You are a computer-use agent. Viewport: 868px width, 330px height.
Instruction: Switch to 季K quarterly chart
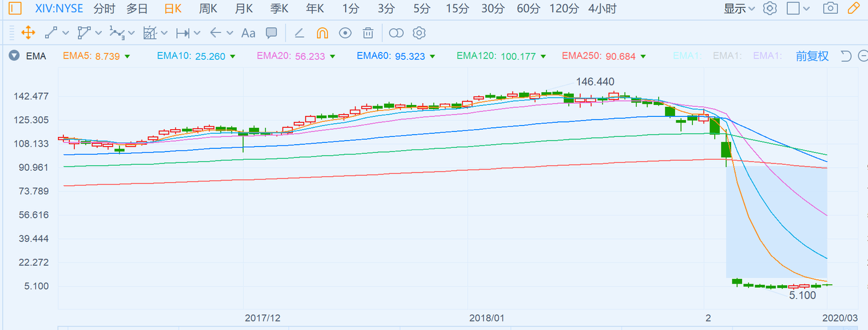tap(279, 8)
